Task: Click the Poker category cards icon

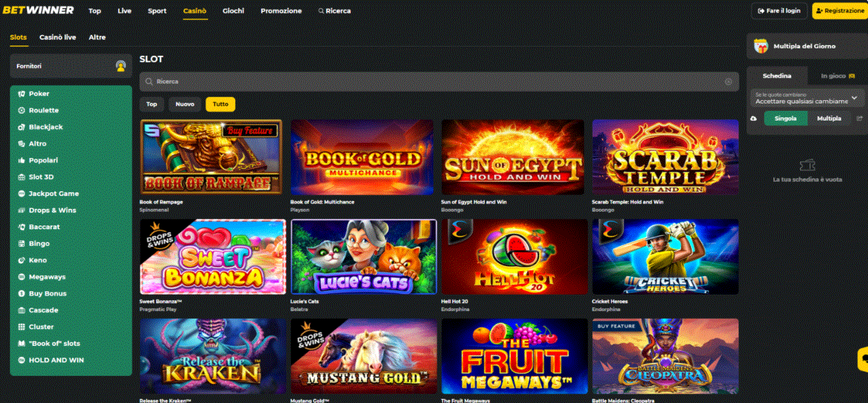Action: pos(22,94)
